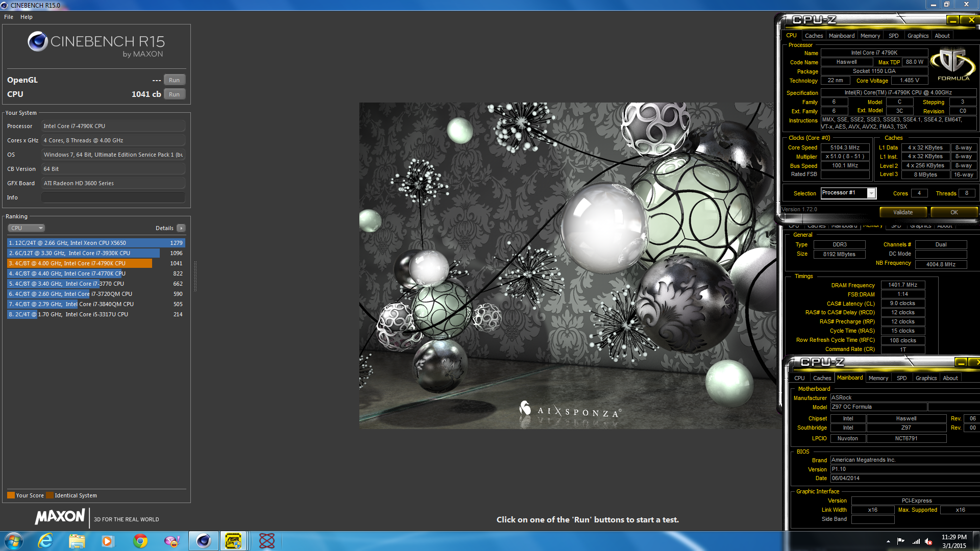Screen dimensions: 980x551
Task: Run the CPU benchmark test
Action: (x=174, y=94)
